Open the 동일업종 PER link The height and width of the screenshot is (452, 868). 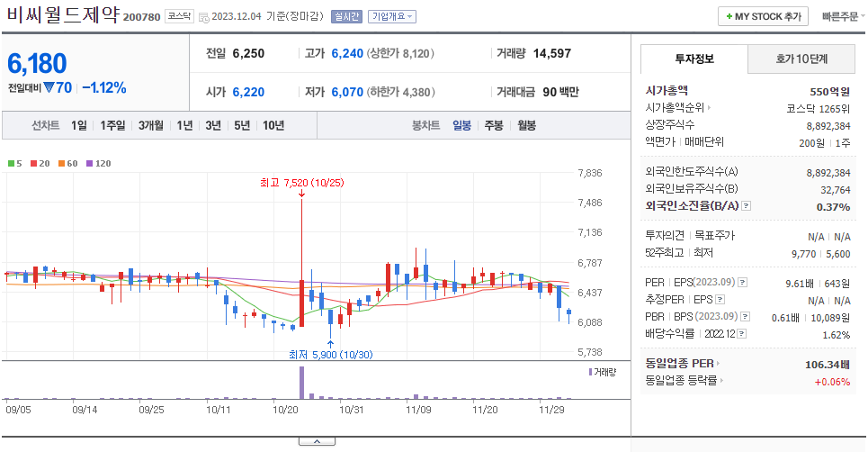(682, 364)
